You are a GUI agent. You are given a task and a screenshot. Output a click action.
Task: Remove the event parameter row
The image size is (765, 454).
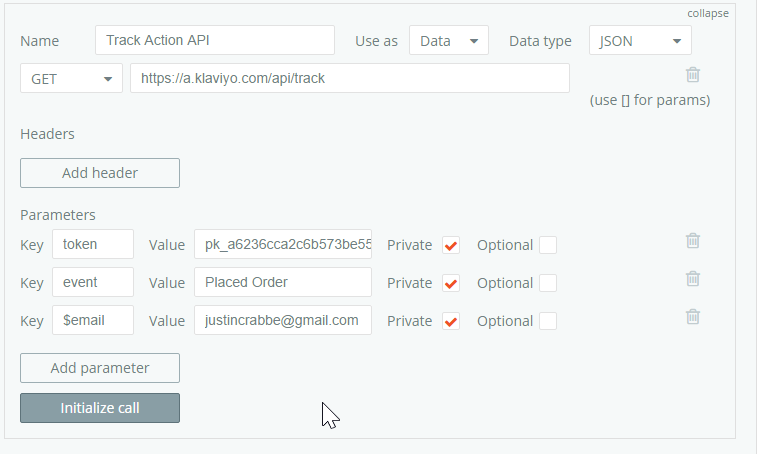coord(693,279)
